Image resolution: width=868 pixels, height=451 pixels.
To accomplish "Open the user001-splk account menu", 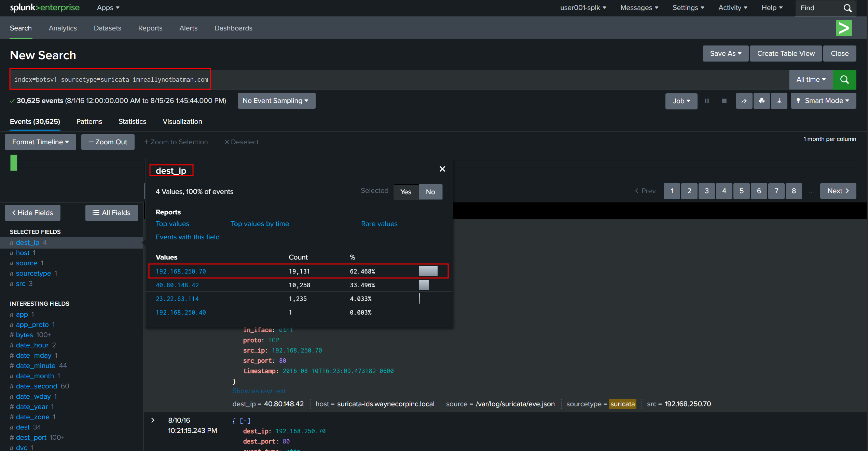I will coord(583,8).
